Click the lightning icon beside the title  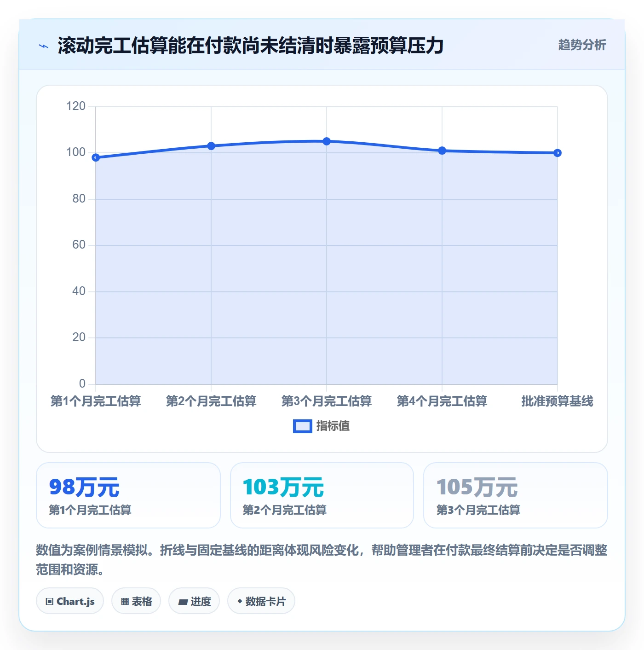point(44,46)
